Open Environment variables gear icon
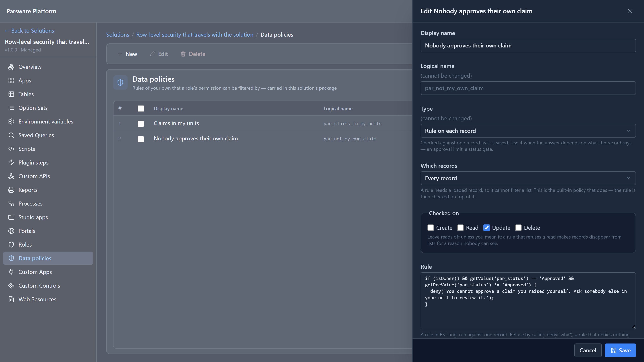The image size is (644, 362). [x=11, y=121]
